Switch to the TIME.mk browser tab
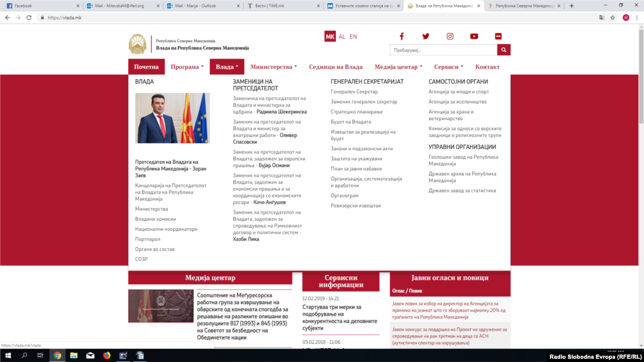644x362 pixels. click(271, 6)
